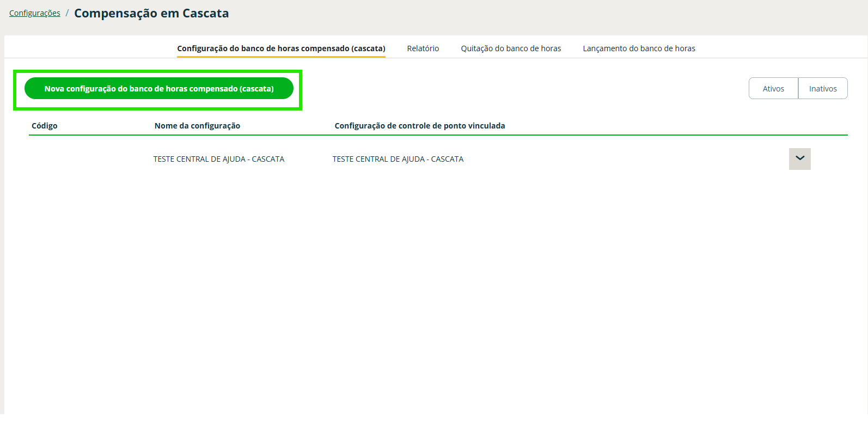Click Configuração de controle de ponto vinculada header

(419, 126)
